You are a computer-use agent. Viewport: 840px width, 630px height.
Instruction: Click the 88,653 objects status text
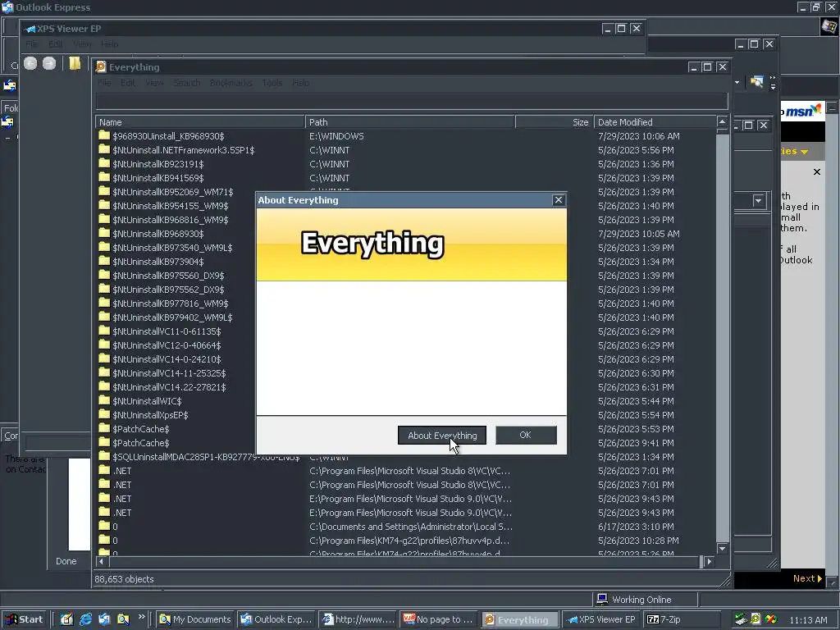pyautogui.click(x=125, y=579)
